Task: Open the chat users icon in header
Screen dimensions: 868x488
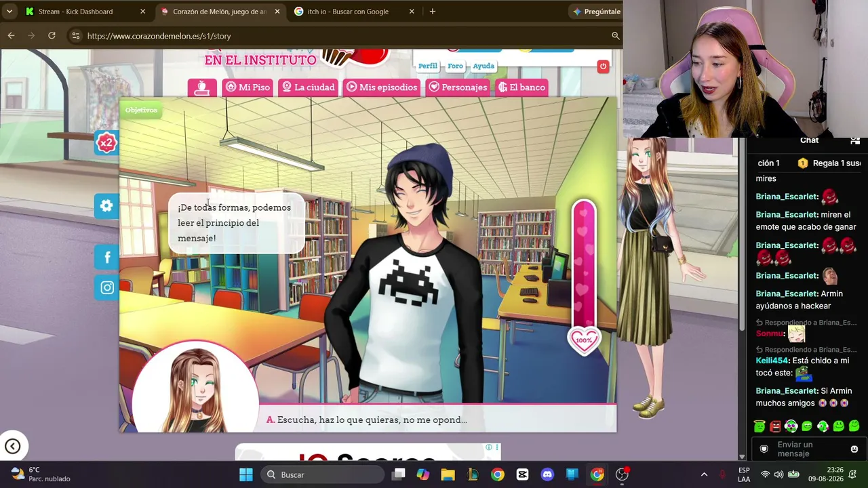Action: coord(855,140)
